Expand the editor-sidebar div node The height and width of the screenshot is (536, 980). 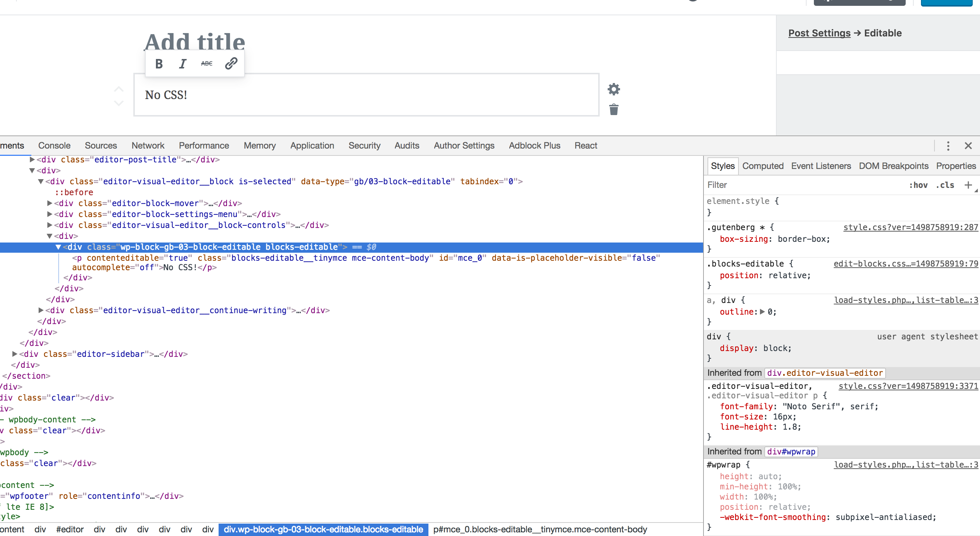pos(15,354)
